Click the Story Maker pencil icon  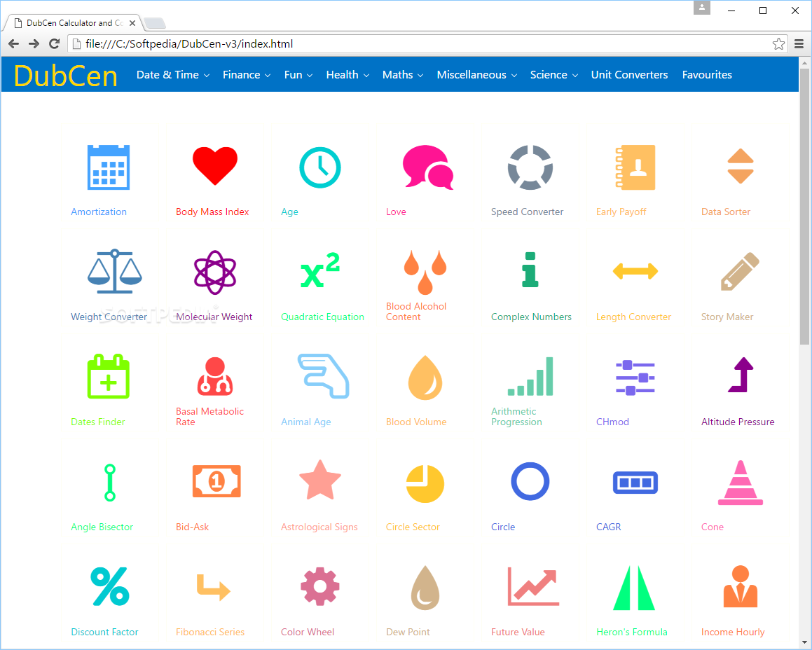741,271
